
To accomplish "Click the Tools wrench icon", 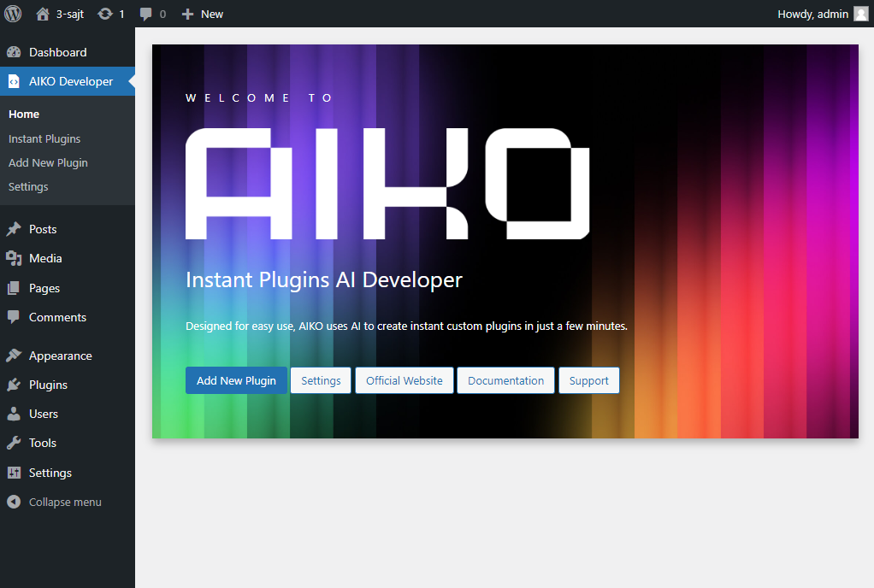I will (14, 443).
